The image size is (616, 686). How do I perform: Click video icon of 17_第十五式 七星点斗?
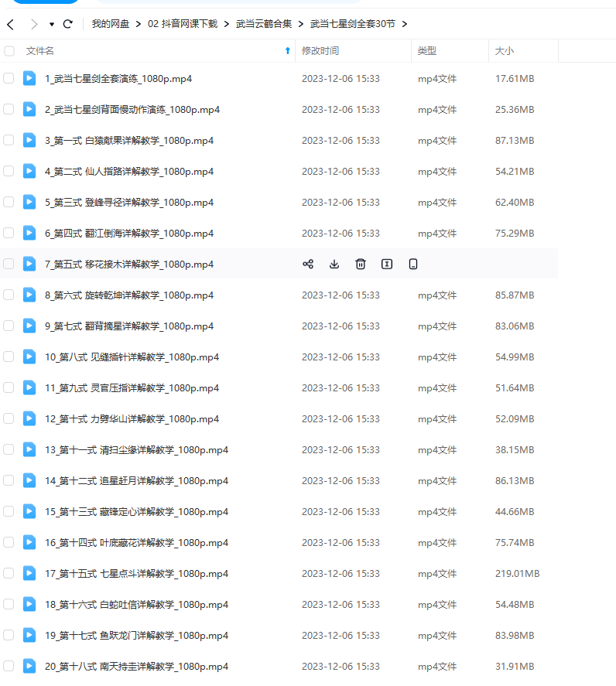tap(29, 573)
